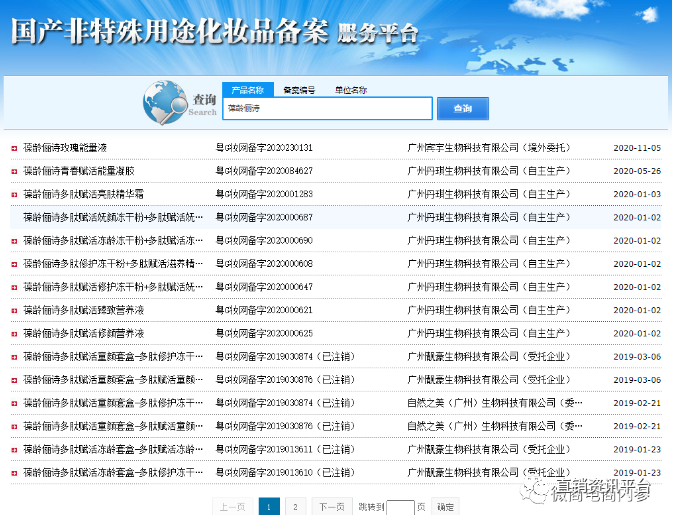Click company name ending in （境外委托）
This screenshot has width=673, height=515.
click(489, 148)
